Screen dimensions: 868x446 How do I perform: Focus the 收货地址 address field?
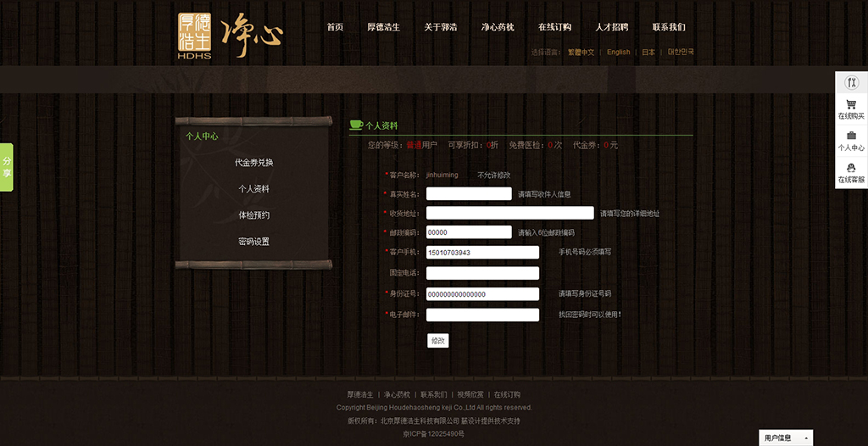click(509, 213)
